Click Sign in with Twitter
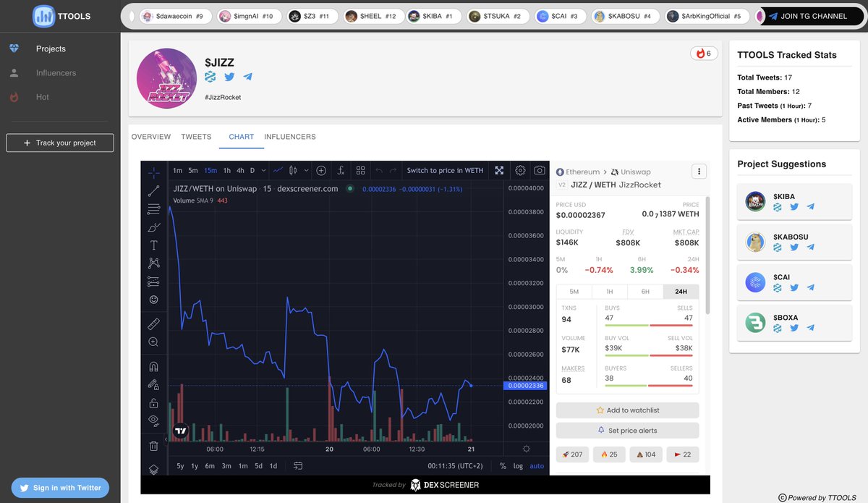868x503 pixels. (x=60, y=488)
